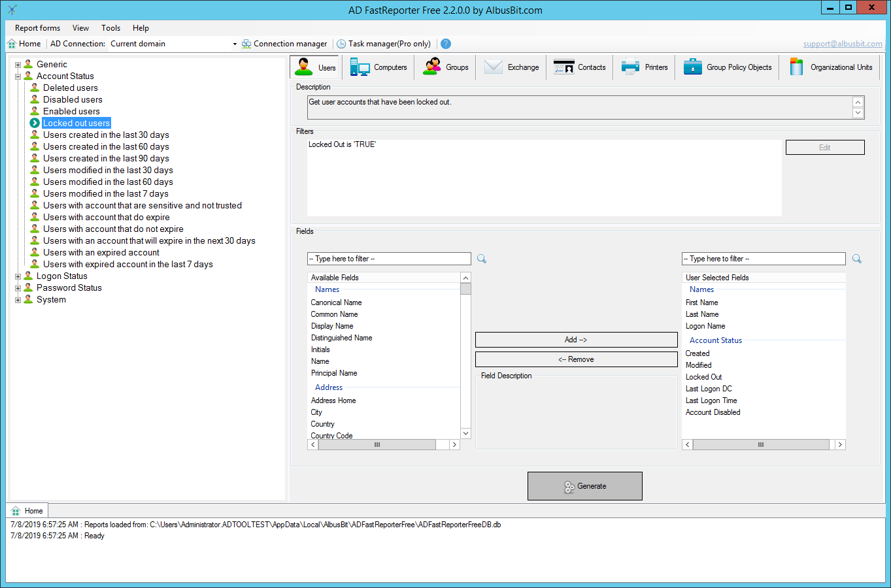The width and height of the screenshot is (891, 588).
Task: Click search icon next to Selected Fields filter
Action: point(857,259)
